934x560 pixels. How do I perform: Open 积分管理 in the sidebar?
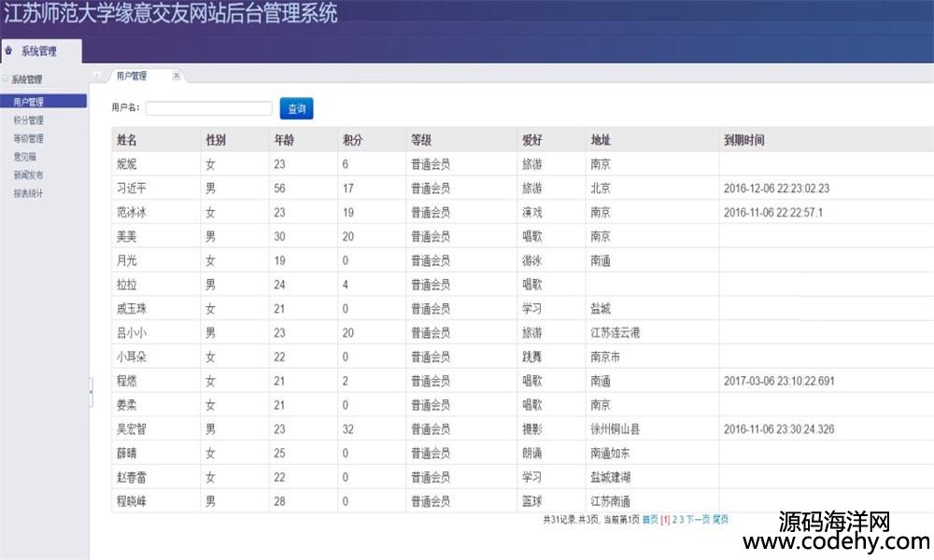pyautogui.click(x=29, y=120)
